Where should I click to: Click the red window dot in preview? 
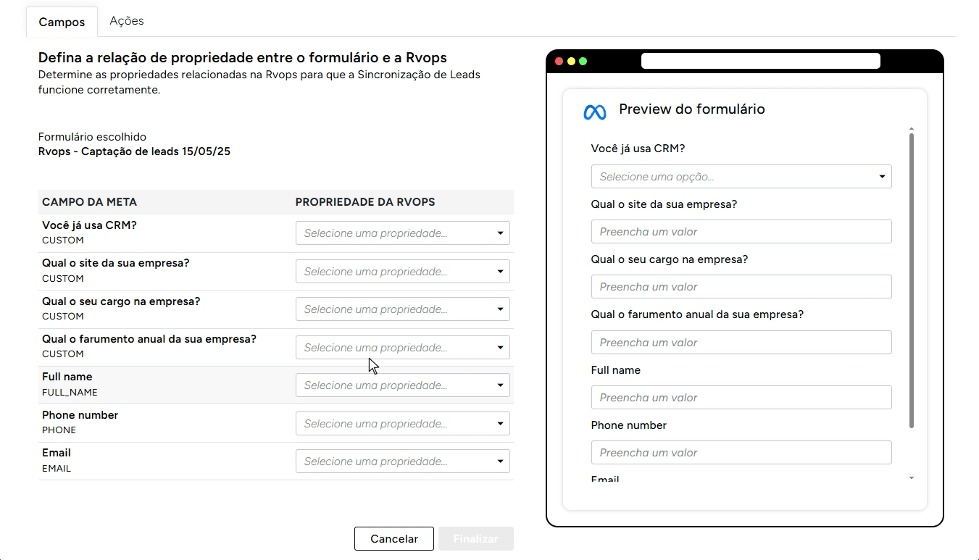tap(559, 61)
